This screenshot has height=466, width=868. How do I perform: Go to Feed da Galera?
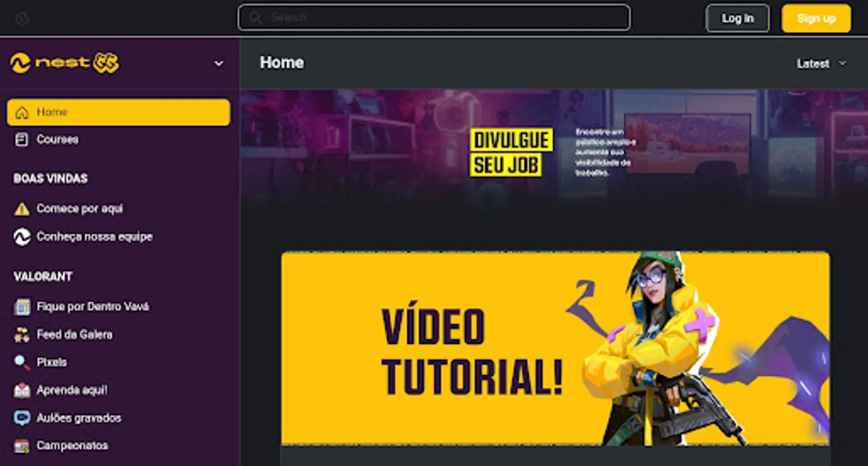click(x=119, y=334)
